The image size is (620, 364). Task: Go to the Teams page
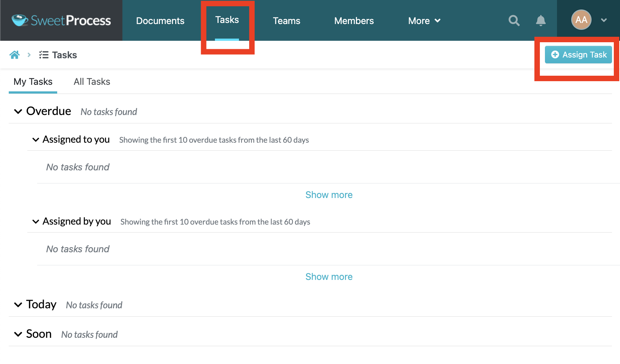[286, 21]
